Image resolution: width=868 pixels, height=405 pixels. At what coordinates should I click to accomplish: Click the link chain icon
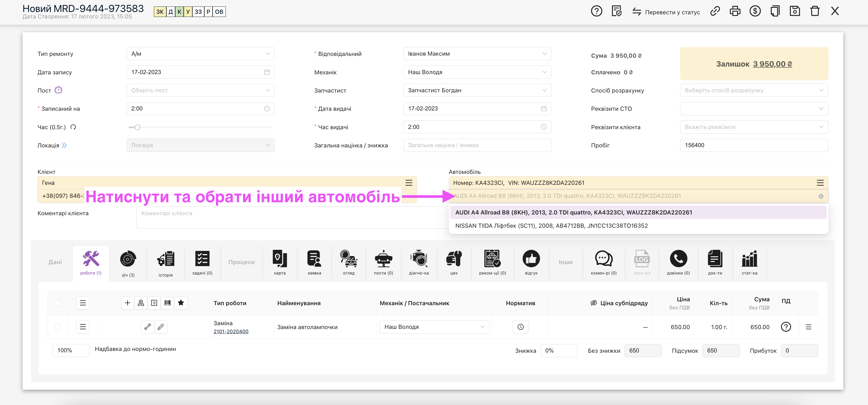(x=715, y=11)
